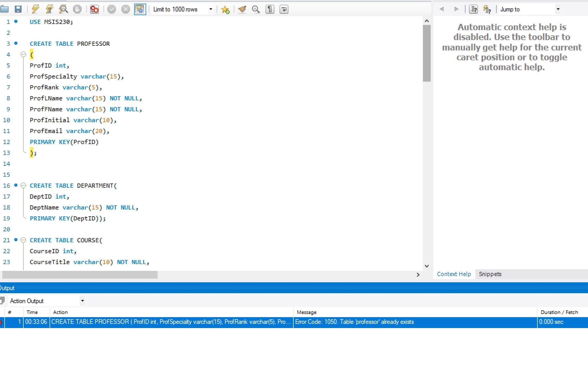Toggle show invisible characters

(x=269, y=9)
